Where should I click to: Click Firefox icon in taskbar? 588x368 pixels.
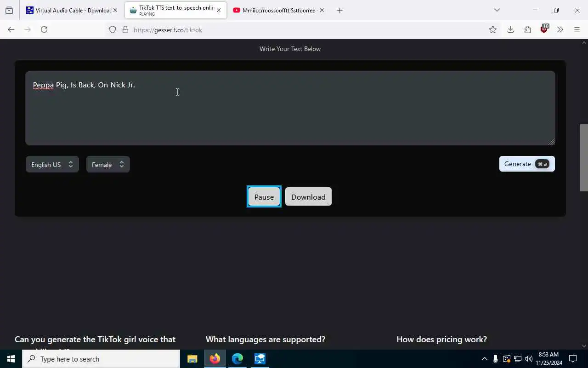pos(215,359)
